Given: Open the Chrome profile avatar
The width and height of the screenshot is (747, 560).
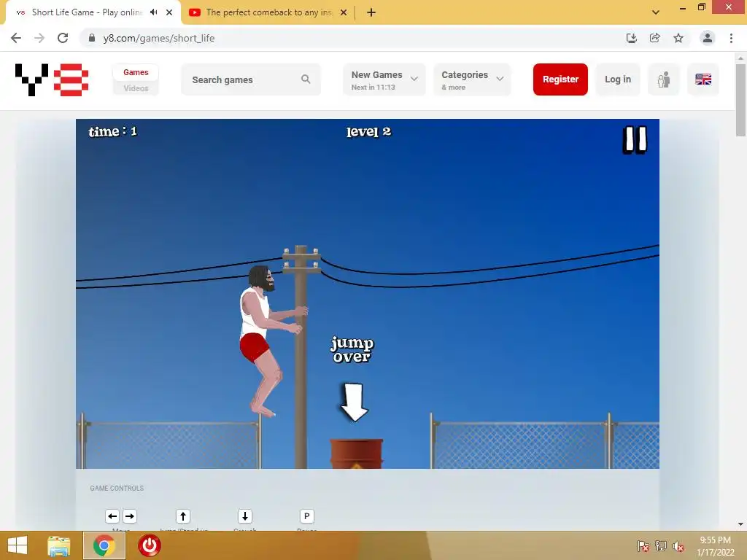Looking at the screenshot, I should [708, 38].
